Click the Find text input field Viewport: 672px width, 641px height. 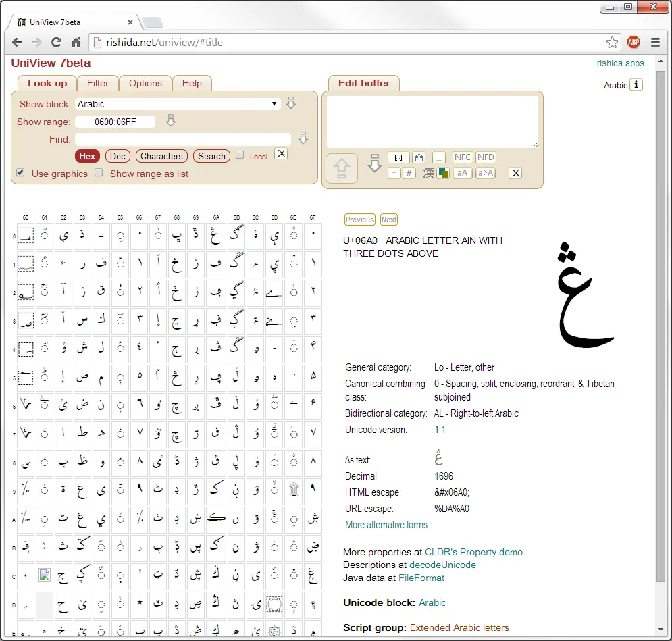pyautogui.click(x=183, y=139)
